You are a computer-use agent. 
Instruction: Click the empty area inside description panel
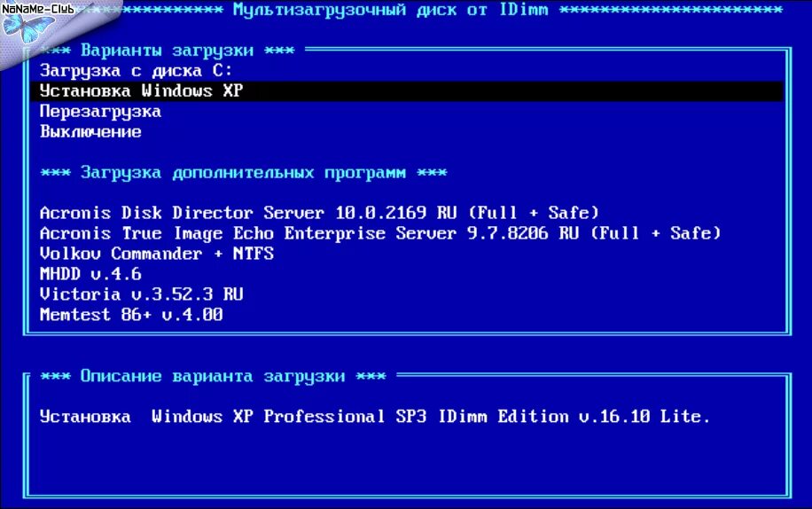click(x=407, y=461)
